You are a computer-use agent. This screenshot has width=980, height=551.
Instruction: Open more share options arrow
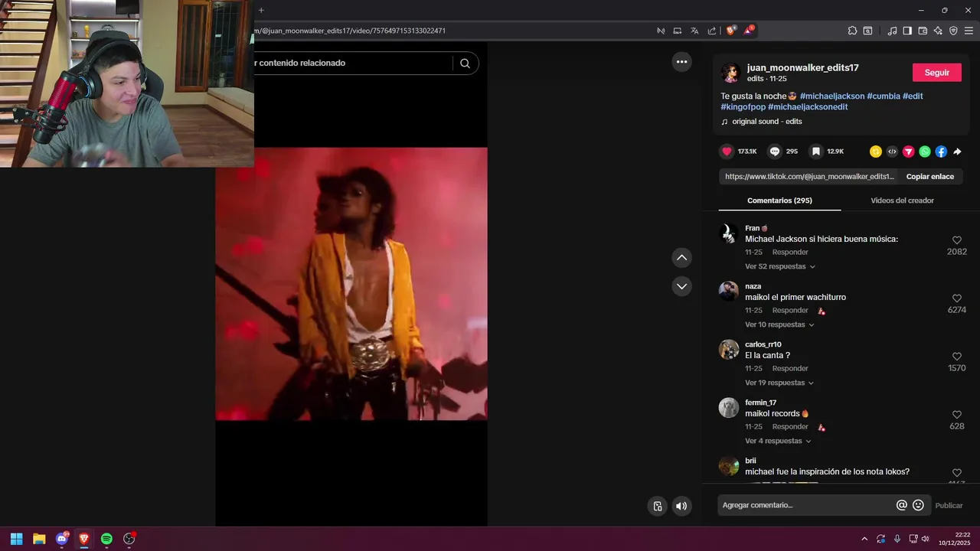(957, 152)
